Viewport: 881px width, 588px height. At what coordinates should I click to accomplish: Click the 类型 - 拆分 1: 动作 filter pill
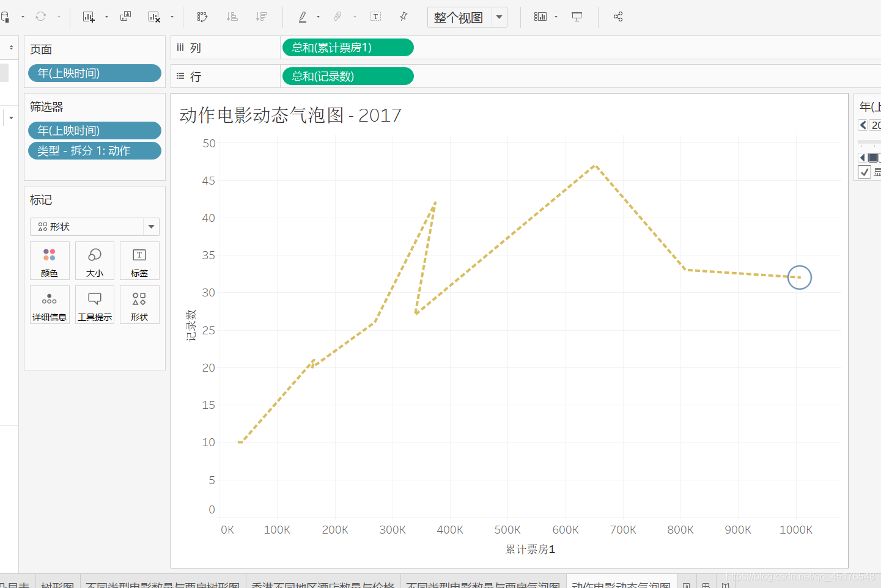coord(95,151)
